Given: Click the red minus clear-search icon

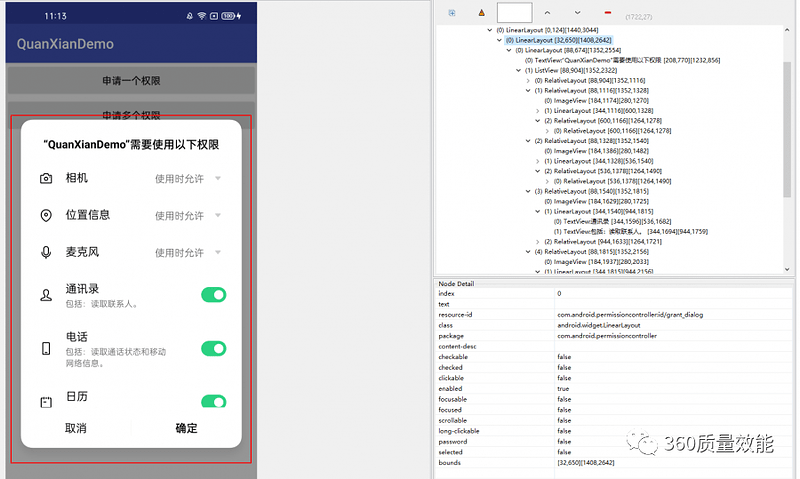Looking at the screenshot, I should pyautogui.click(x=607, y=13).
